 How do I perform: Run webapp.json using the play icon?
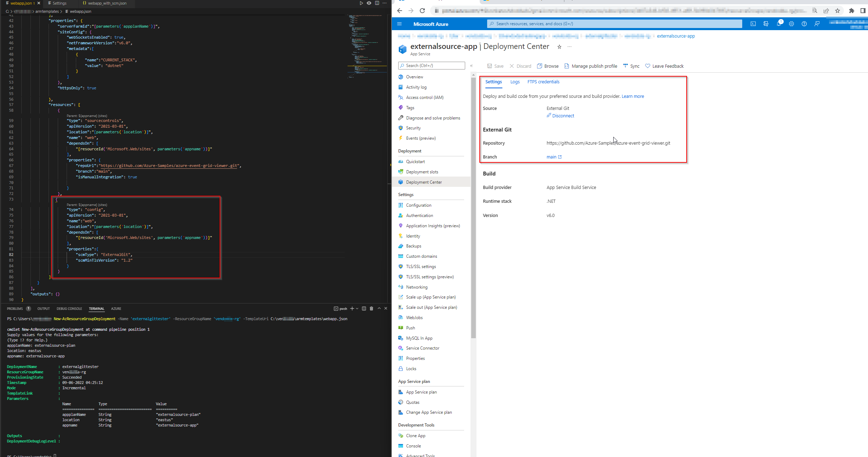[x=361, y=3]
